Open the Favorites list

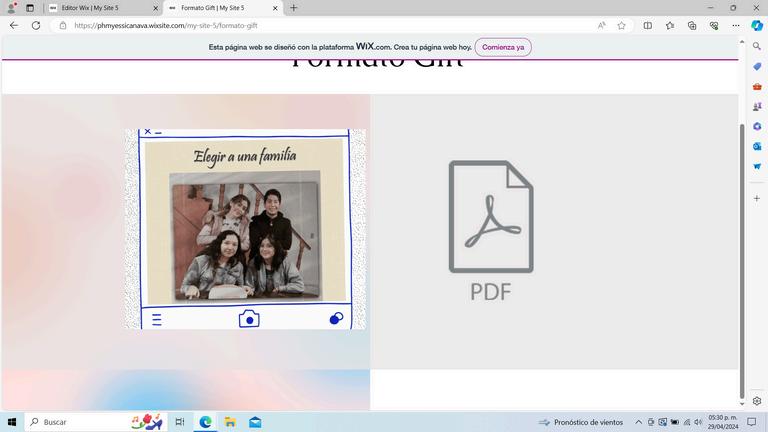click(x=670, y=25)
